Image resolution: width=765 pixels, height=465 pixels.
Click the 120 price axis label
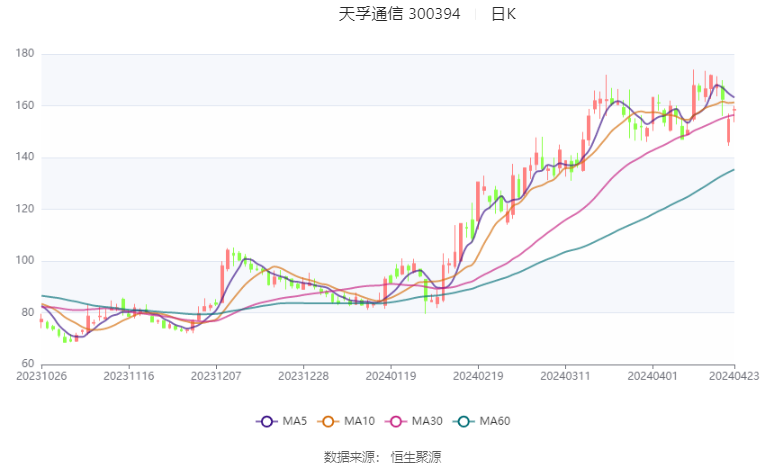(25, 208)
